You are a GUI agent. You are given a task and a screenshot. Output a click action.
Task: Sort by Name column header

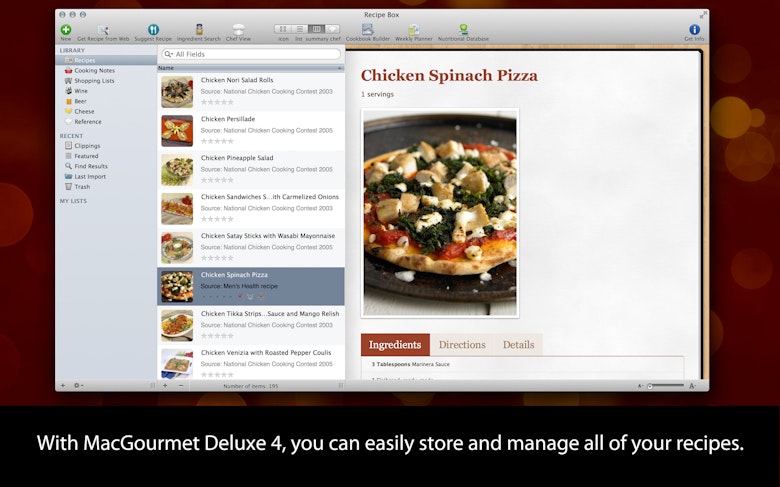[x=251, y=68]
